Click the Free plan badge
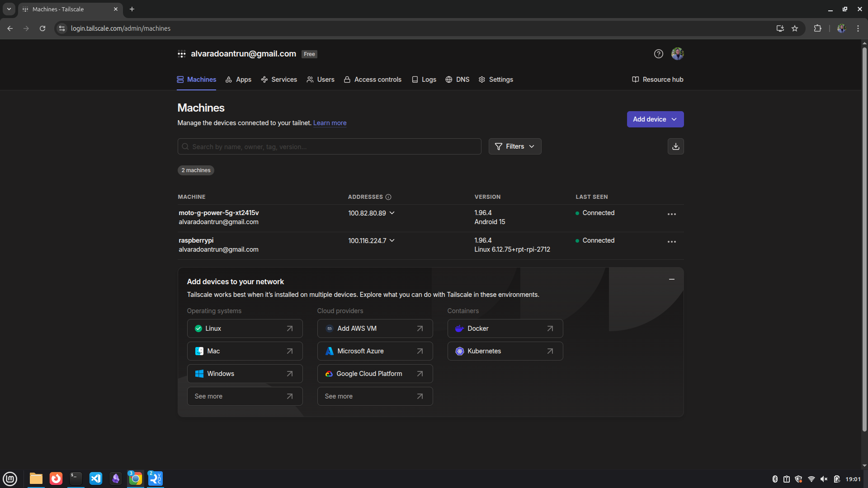 [309, 54]
